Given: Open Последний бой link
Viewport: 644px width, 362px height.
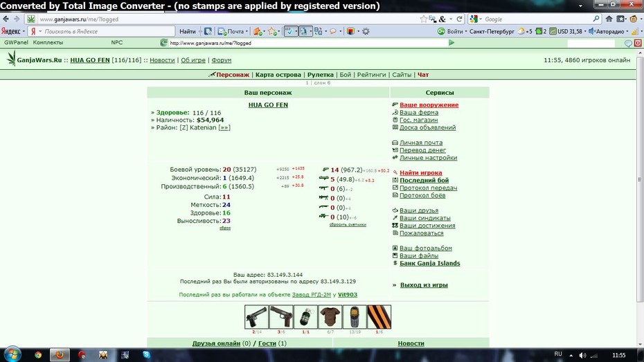Looking at the screenshot, I should pyautogui.click(x=424, y=180).
